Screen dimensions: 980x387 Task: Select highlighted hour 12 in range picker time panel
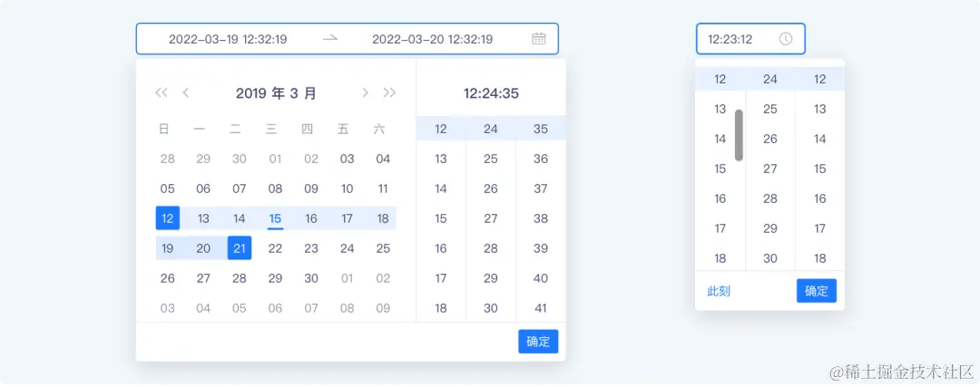point(441,129)
